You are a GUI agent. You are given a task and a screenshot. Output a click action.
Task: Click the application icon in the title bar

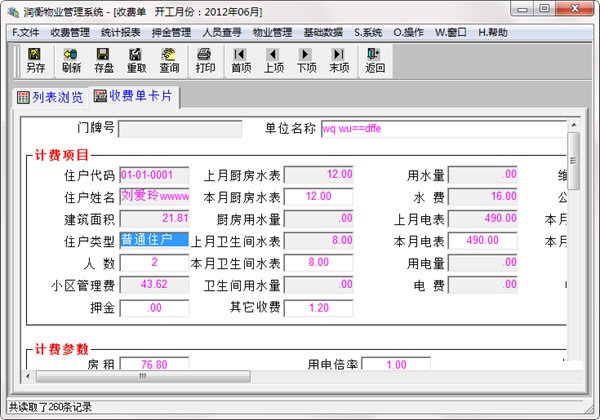coord(13,12)
